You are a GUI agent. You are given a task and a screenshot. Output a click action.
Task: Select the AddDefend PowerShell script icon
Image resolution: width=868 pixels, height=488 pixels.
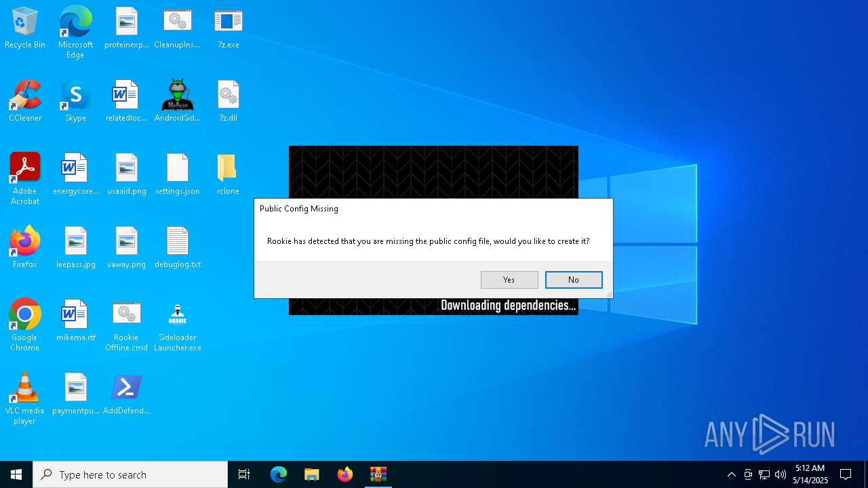coord(126,394)
